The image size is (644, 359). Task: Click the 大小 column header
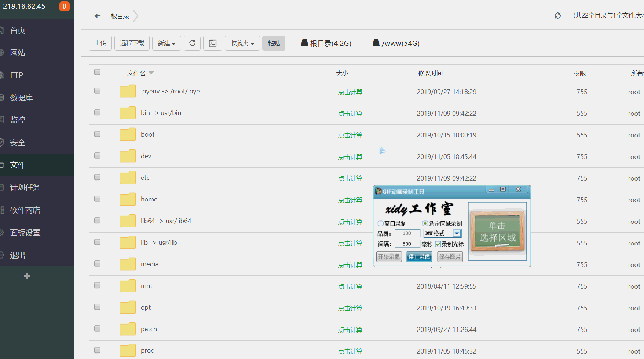click(342, 73)
